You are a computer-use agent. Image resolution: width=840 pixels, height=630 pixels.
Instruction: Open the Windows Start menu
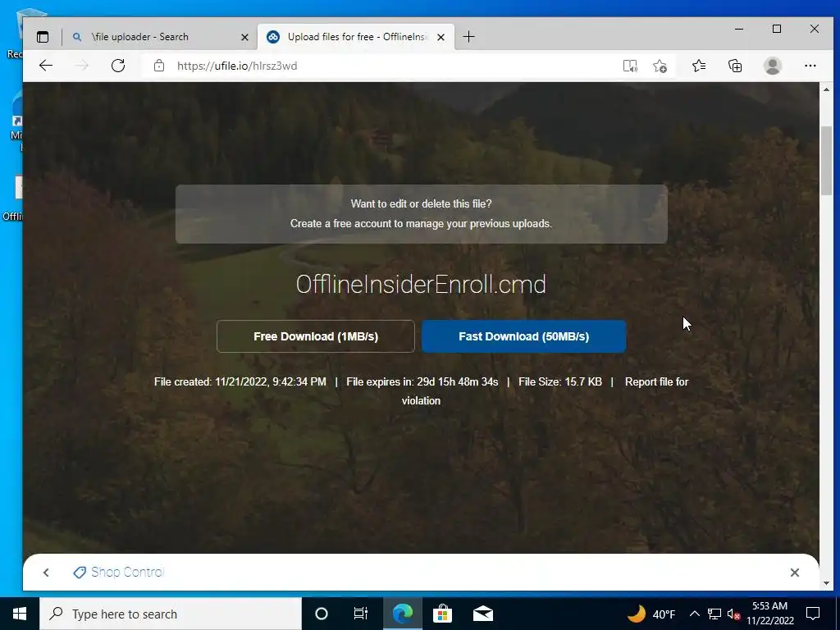pyautogui.click(x=20, y=614)
